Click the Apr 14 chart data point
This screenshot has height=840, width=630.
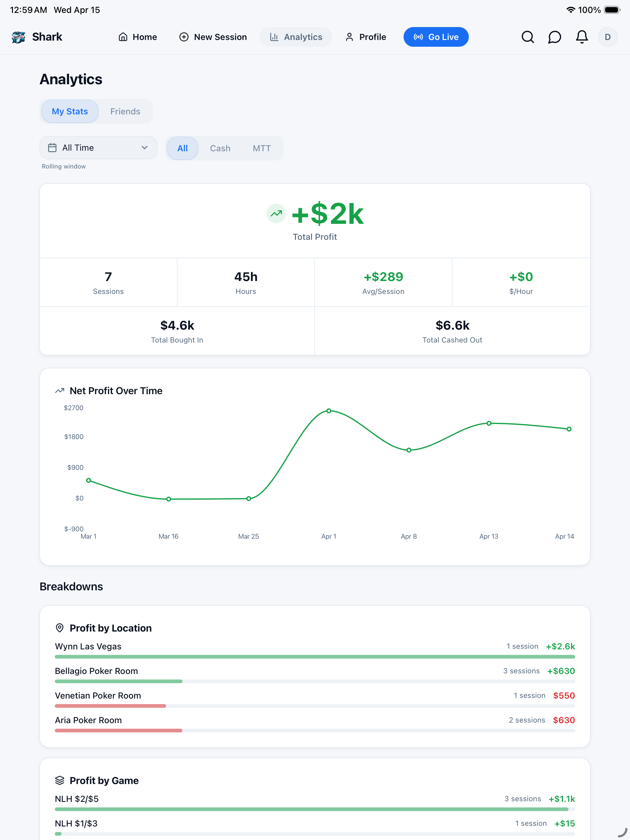[569, 429]
